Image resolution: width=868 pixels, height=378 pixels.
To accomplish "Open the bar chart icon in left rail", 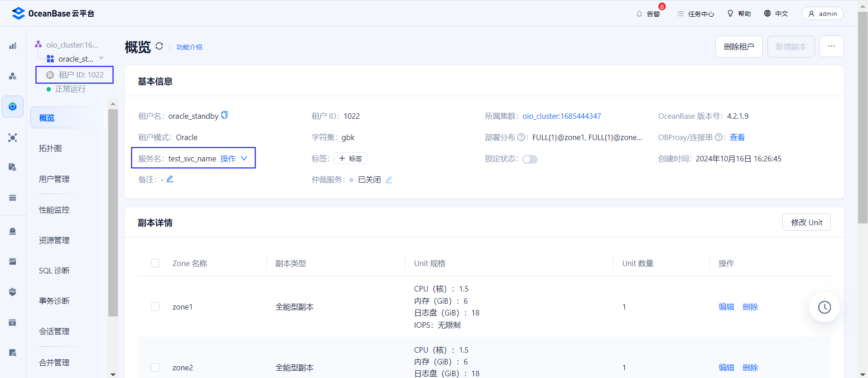I will point(13,46).
